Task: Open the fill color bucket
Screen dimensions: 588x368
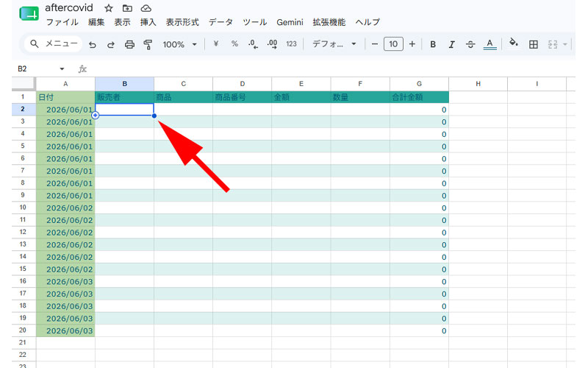Action: coord(513,43)
